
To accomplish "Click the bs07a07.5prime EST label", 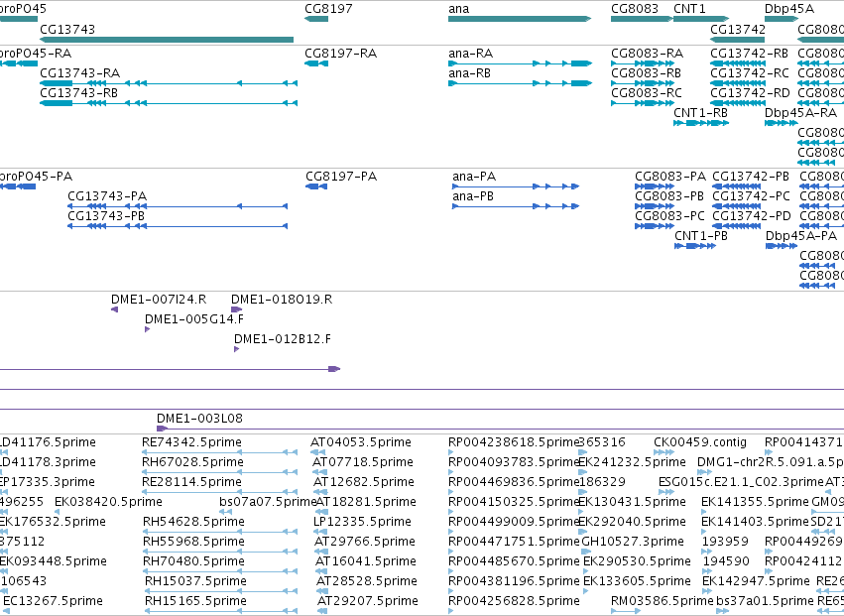I will tap(267, 501).
